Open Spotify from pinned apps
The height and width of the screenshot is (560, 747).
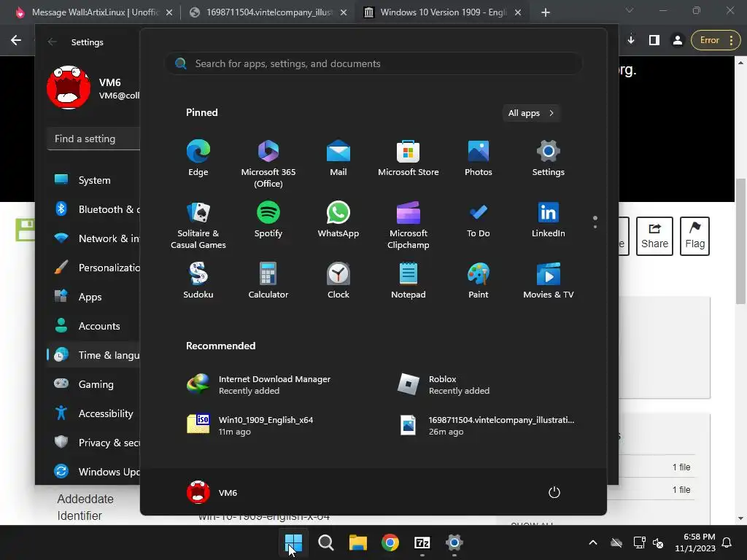pyautogui.click(x=268, y=219)
